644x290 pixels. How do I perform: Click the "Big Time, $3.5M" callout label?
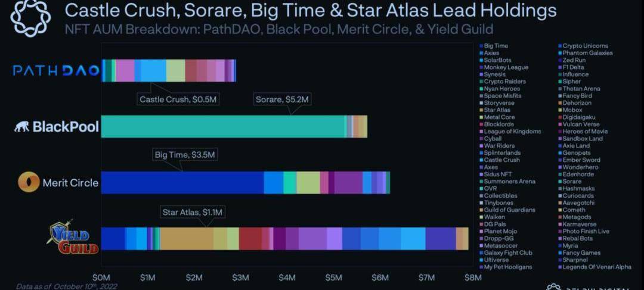(185, 155)
